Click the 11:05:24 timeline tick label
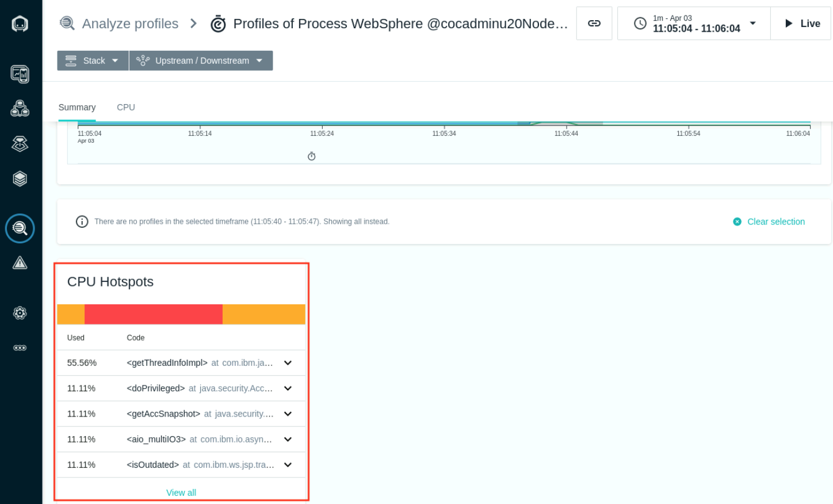This screenshot has width=833, height=504. (x=322, y=133)
